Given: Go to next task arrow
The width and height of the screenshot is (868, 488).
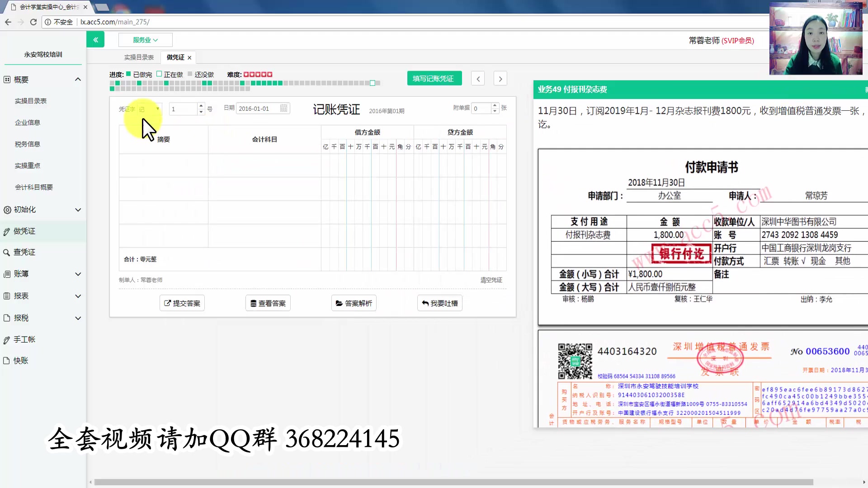Looking at the screenshot, I should (x=500, y=79).
